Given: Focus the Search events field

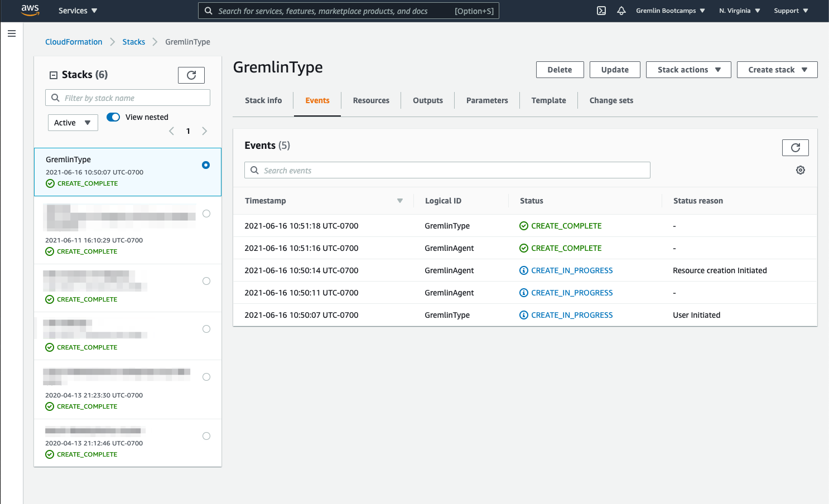Looking at the screenshot, I should pos(447,170).
